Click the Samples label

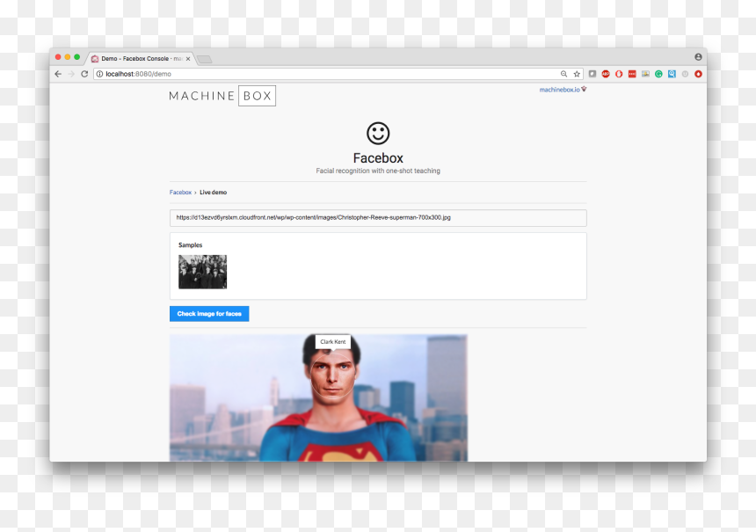click(191, 245)
